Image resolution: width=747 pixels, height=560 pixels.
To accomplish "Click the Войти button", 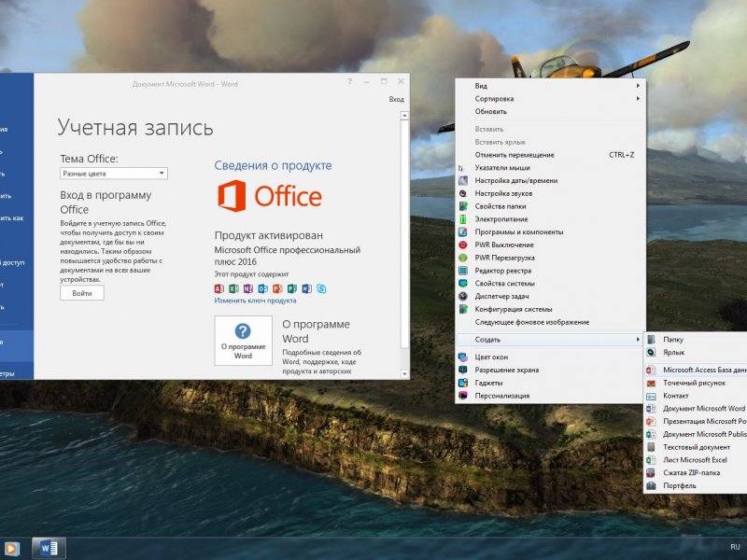I will coord(82,293).
